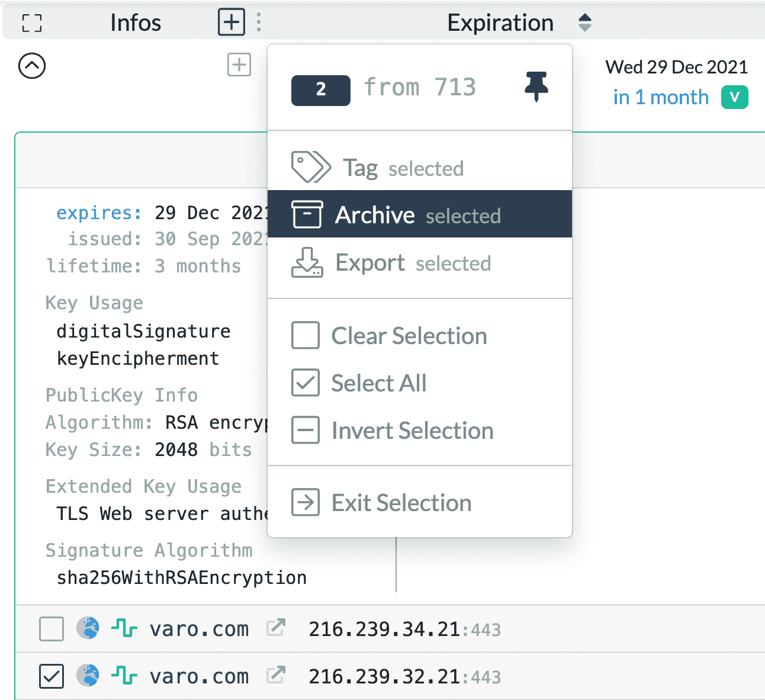
Task: Click the selected count badge showing 2
Action: click(320, 89)
